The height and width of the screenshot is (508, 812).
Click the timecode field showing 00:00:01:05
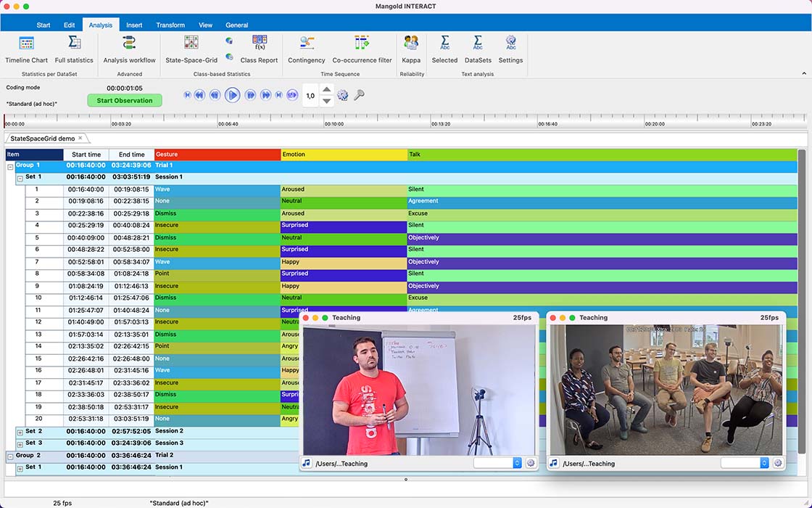[123, 89]
